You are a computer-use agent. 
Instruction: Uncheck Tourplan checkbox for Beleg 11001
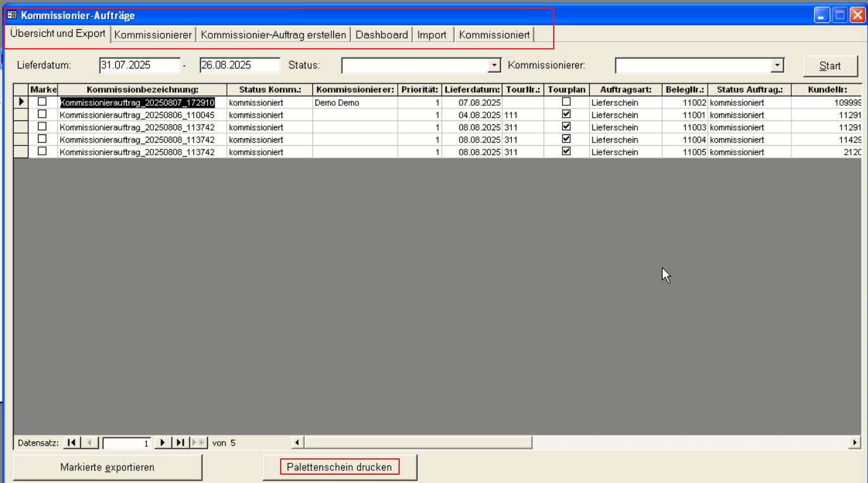pyautogui.click(x=566, y=114)
